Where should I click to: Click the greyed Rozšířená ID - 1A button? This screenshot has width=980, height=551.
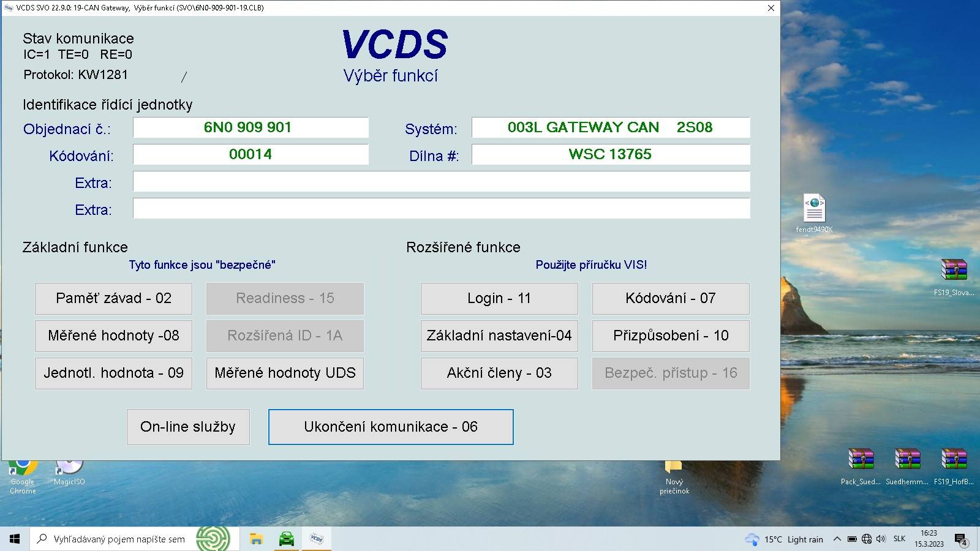pos(285,335)
